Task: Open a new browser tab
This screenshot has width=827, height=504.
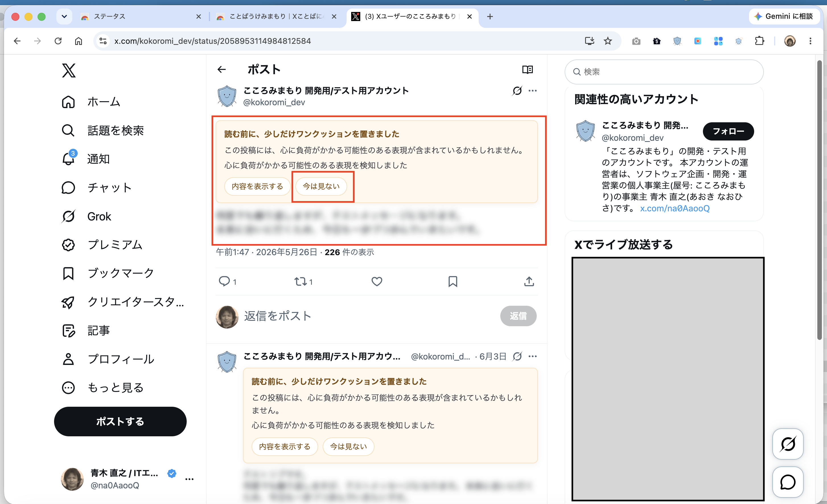Action: point(490,16)
